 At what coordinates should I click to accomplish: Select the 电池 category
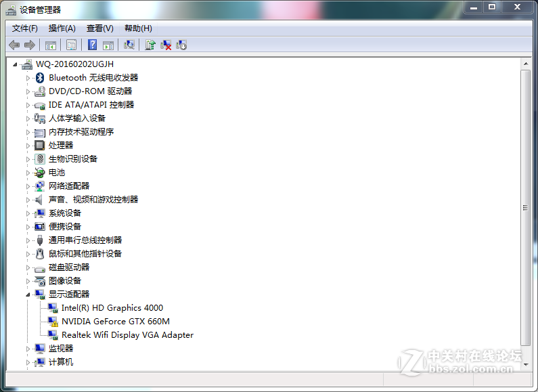coord(57,173)
